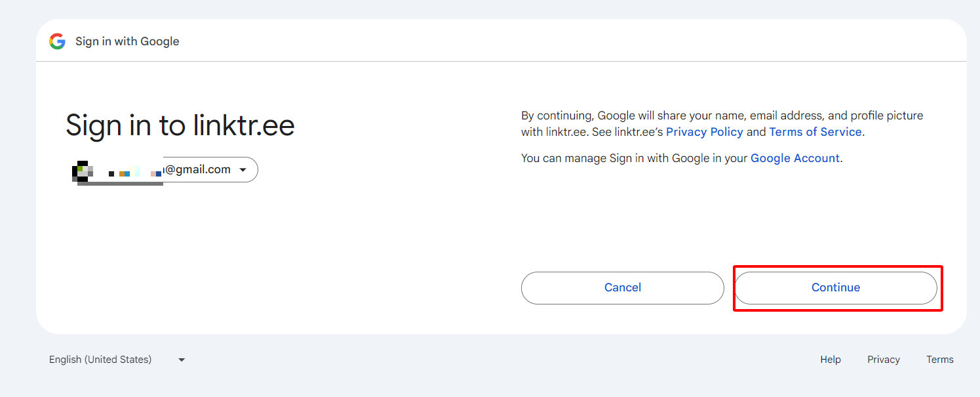Follow the Google Account link
Viewport: 980px width, 397px height.
[794, 158]
